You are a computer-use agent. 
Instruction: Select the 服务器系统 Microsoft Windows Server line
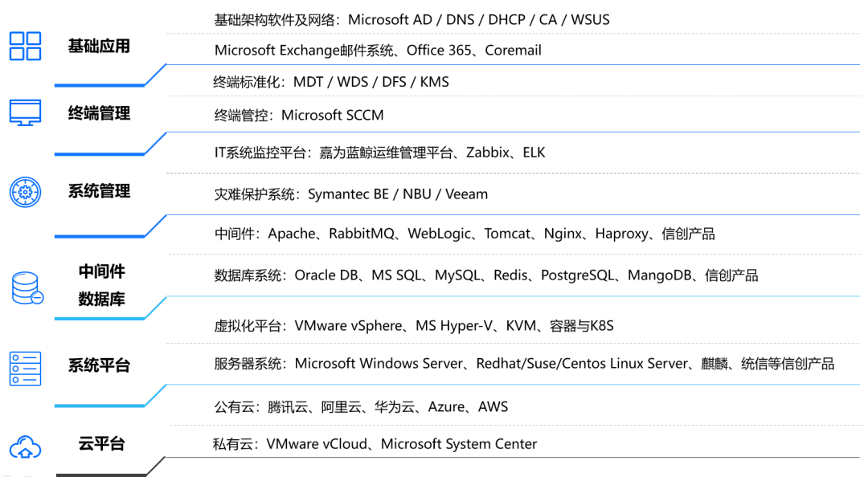tap(524, 364)
